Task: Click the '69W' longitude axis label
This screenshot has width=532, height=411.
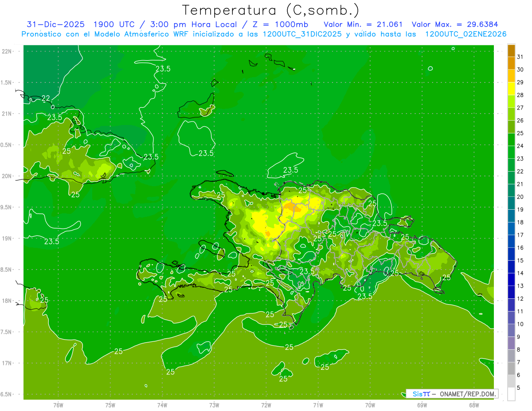Action: click(422, 405)
